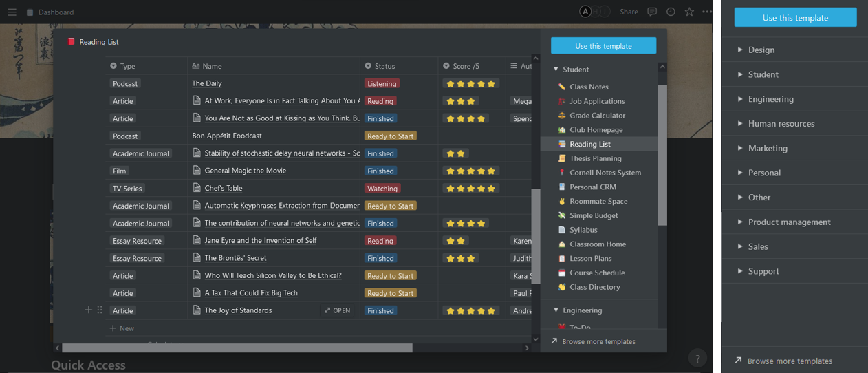Click the user avatar labeled A
868x373 pixels.
(x=586, y=12)
